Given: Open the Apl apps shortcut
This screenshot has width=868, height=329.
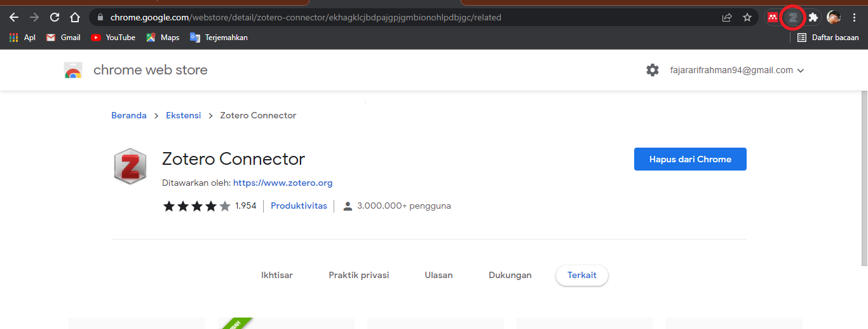Looking at the screenshot, I should 22,38.
